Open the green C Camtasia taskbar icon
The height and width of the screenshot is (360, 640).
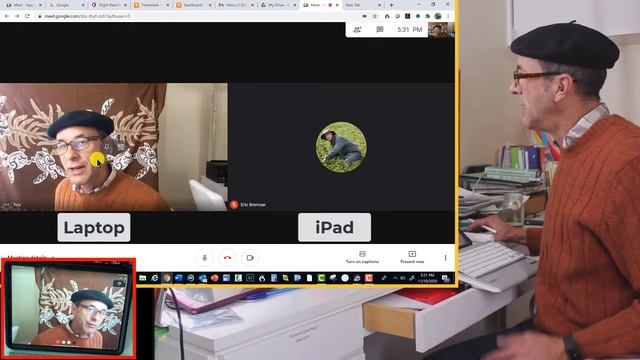click(x=321, y=278)
